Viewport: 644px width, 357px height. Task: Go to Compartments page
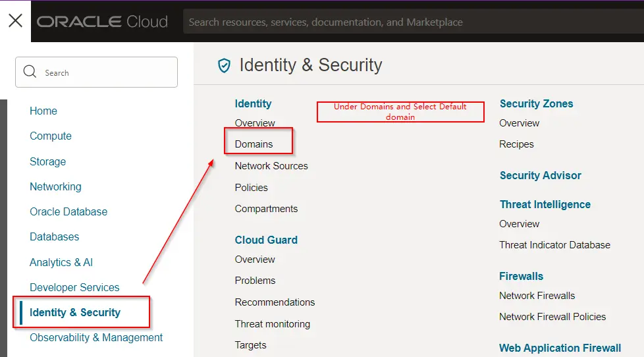click(x=266, y=209)
